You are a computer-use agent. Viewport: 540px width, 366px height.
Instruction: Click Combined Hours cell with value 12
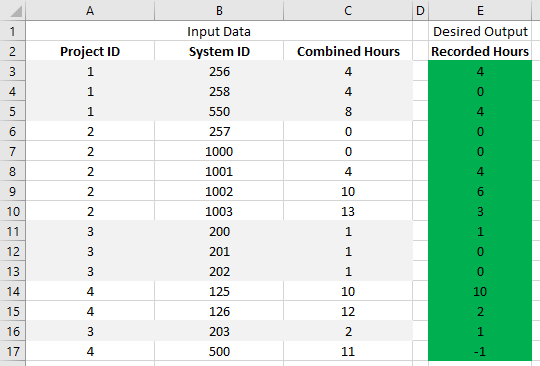click(x=348, y=311)
